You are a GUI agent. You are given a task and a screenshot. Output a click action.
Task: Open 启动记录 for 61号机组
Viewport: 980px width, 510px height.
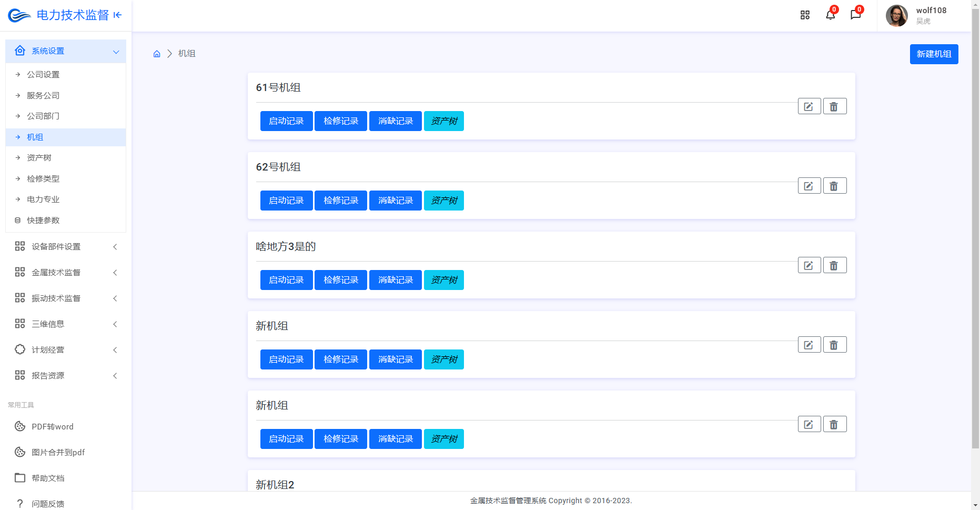pos(286,121)
